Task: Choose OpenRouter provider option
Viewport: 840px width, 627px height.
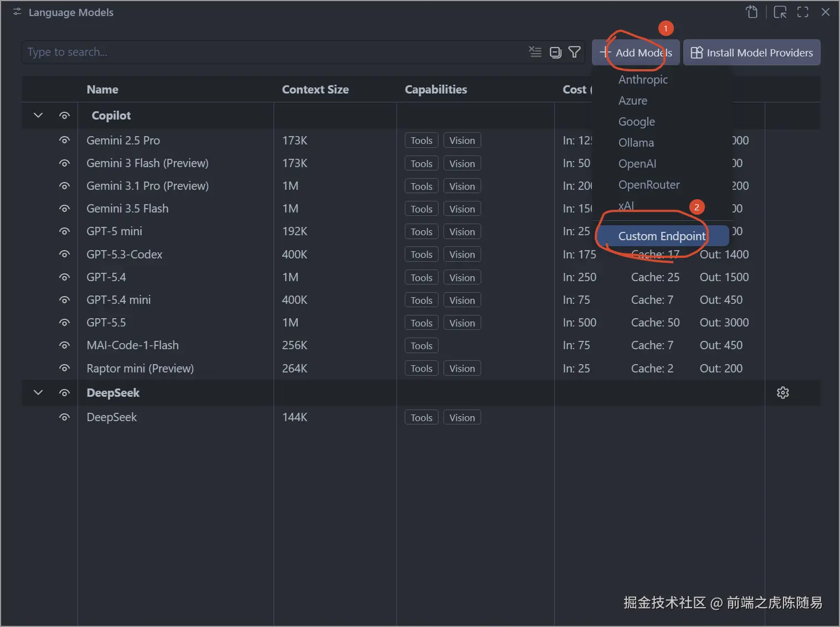Action: click(x=649, y=185)
